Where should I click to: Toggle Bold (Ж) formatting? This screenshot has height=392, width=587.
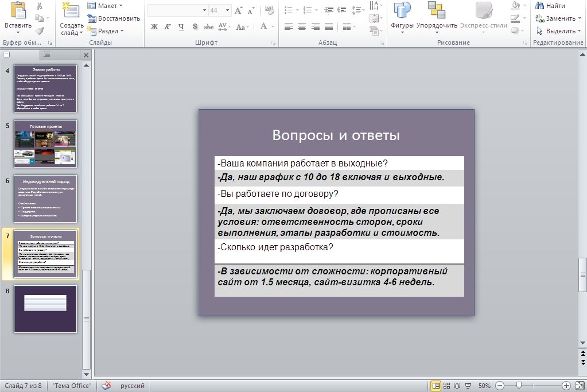154,26
